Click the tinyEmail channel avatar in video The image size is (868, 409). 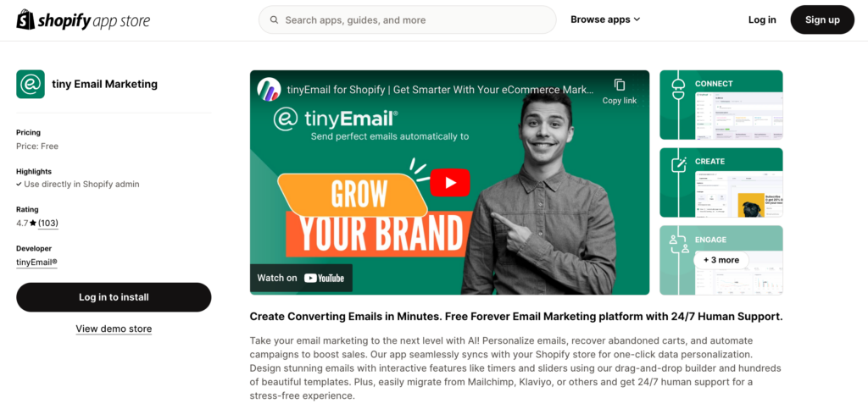(x=269, y=89)
